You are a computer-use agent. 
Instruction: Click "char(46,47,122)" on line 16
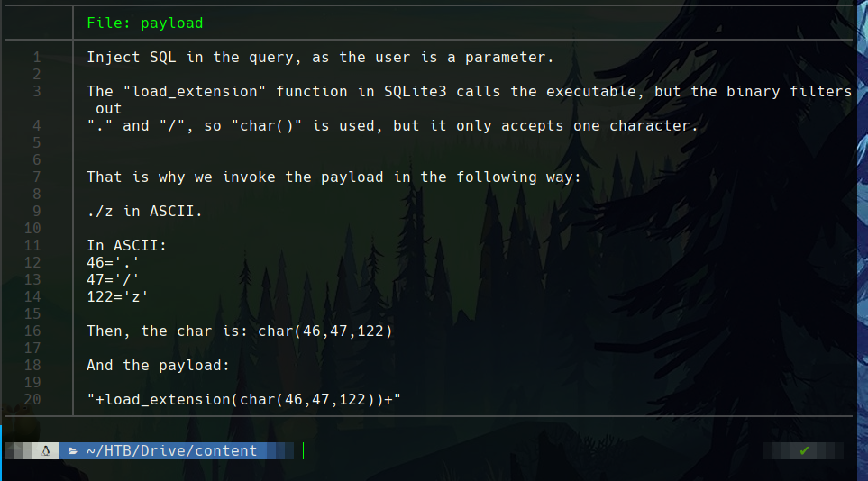click(325, 331)
